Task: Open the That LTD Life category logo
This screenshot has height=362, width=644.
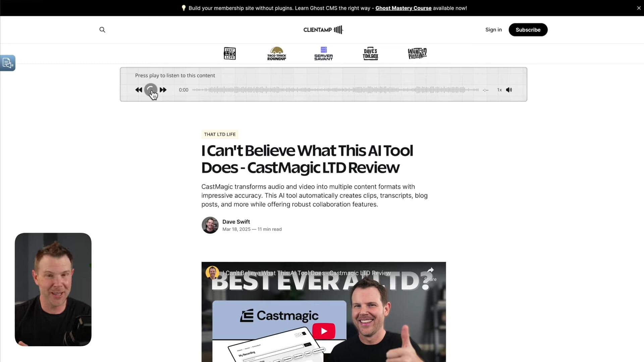Action: coord(230,53)
